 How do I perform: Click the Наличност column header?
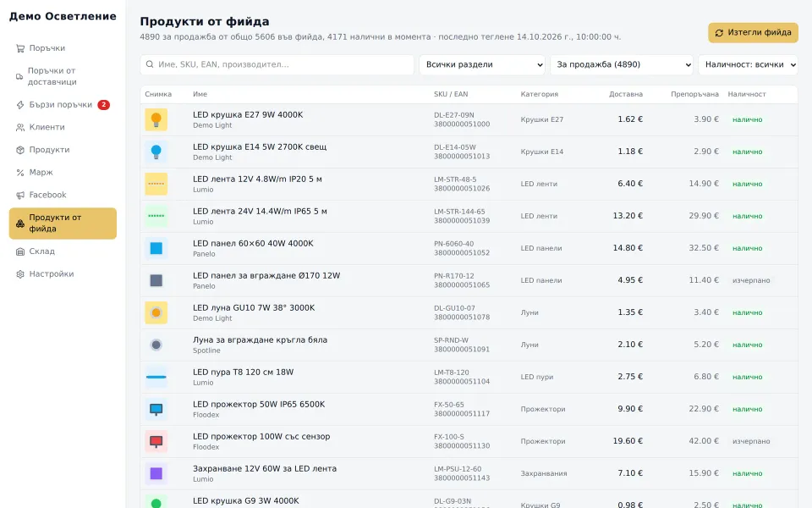pos(747,94)
